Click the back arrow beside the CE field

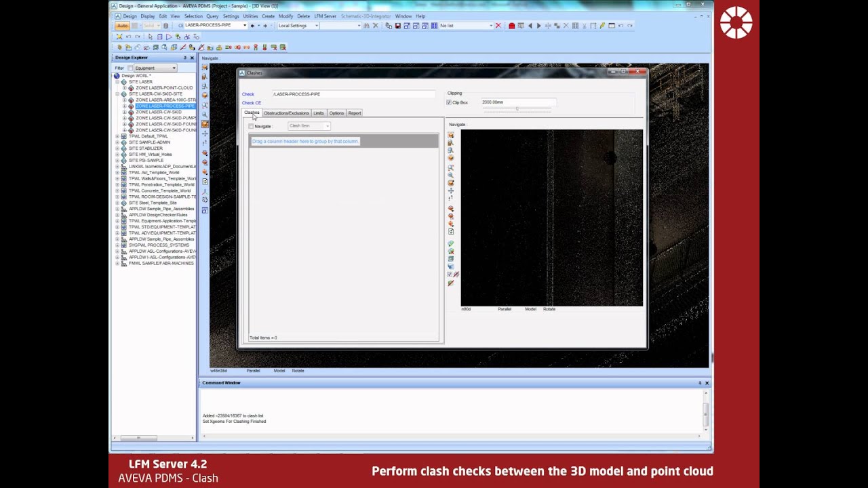252,26
